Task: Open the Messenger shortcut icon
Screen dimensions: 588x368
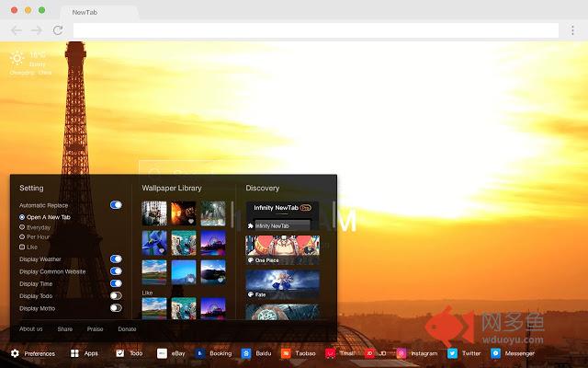Action: pos(495,353)
